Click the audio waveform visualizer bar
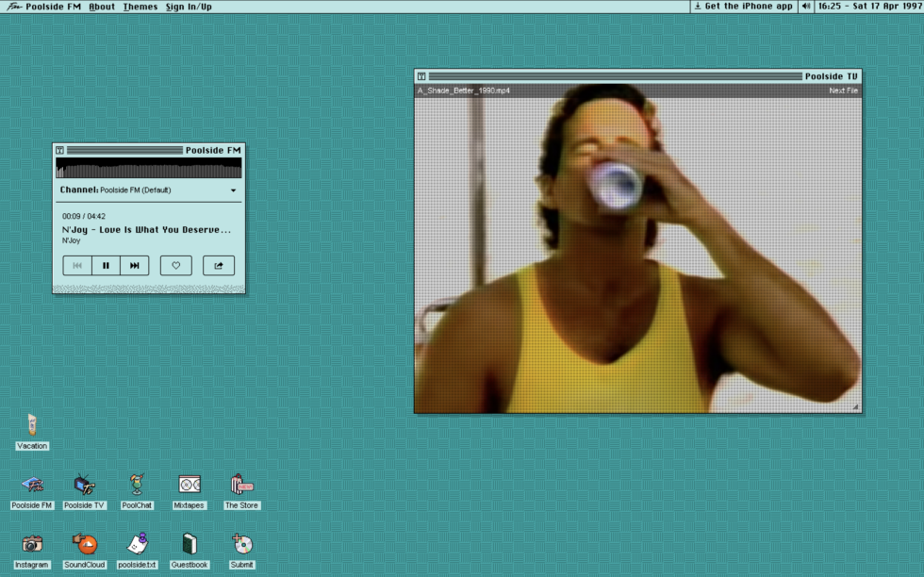The height and width of the screenshot is (577, 924). pos(149,169)
